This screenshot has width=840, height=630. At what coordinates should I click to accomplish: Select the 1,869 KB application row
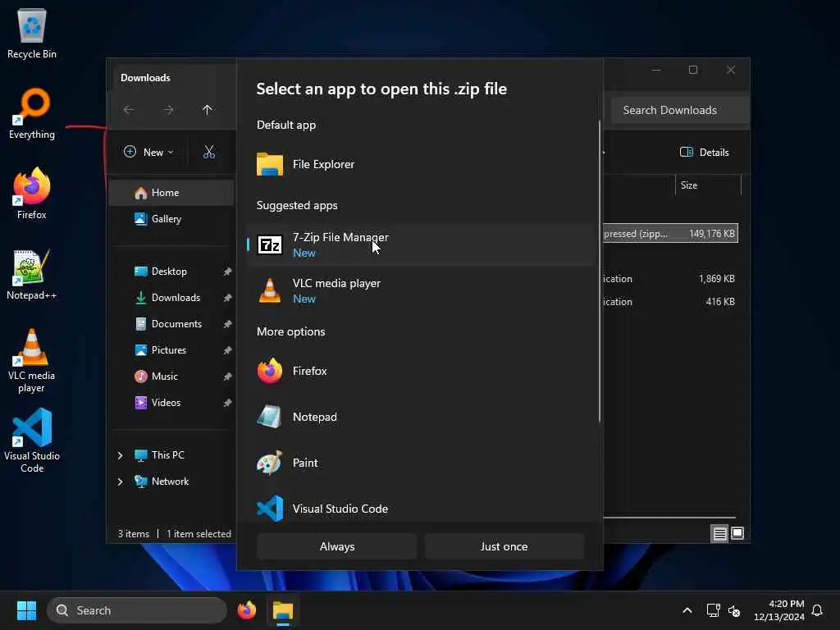point(670,279)
